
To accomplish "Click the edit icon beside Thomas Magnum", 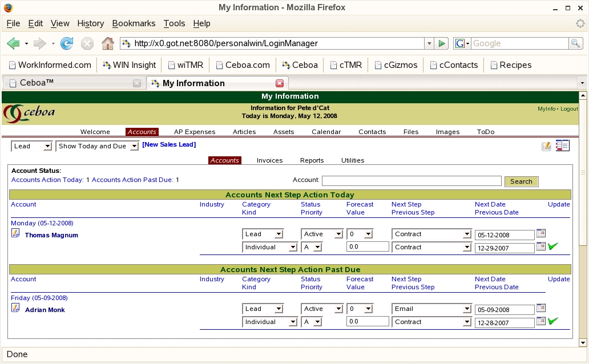I will (15, 233).
